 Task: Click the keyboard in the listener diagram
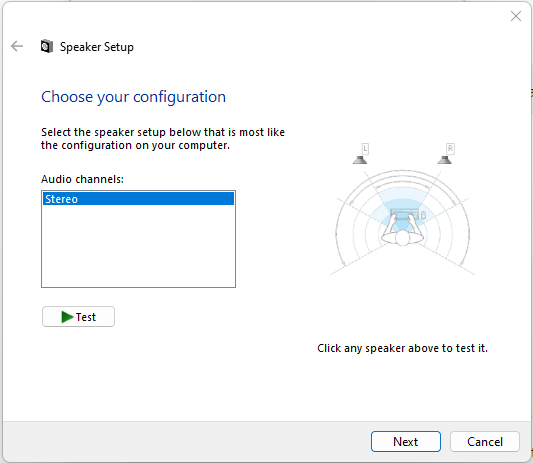pos(404,215)
